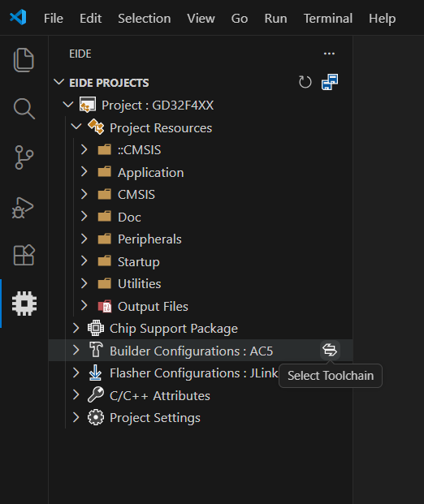
Task: Select the 'Builder Configurations : AC5' label
Action: pos(192,351)
